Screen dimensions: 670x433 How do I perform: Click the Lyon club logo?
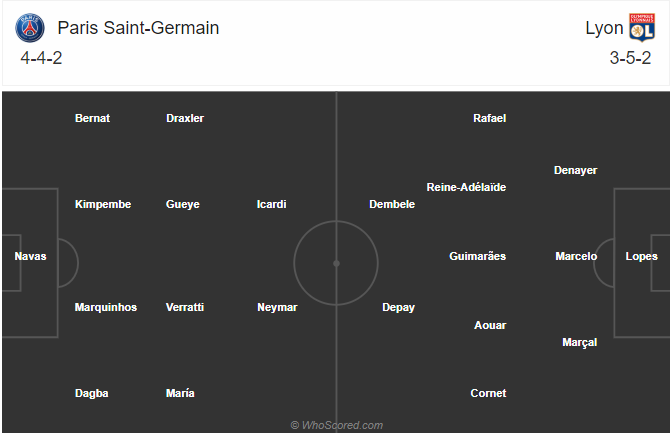[642, 27]
